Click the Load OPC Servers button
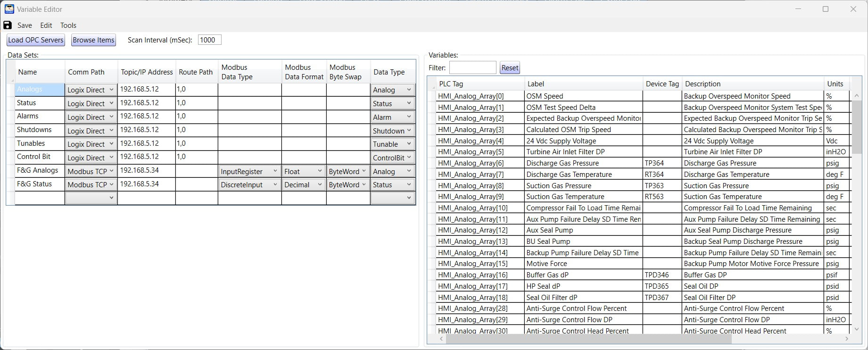The height and width of the screenshot is (350, 868). tap(36, 40)
